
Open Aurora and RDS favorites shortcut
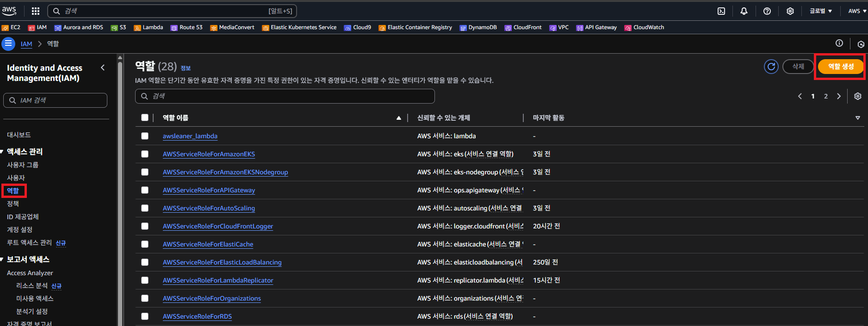(79, 28)
